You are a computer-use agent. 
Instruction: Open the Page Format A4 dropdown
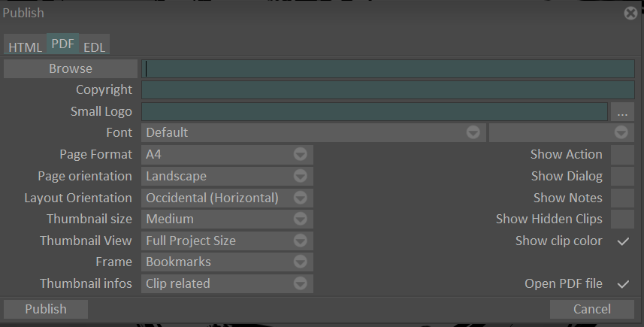[227, 154]
